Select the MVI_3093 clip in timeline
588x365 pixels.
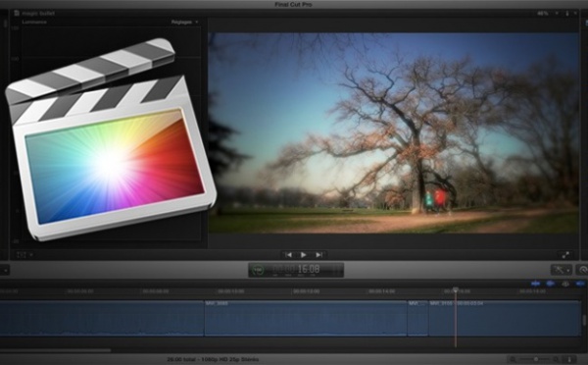[306, 318]
